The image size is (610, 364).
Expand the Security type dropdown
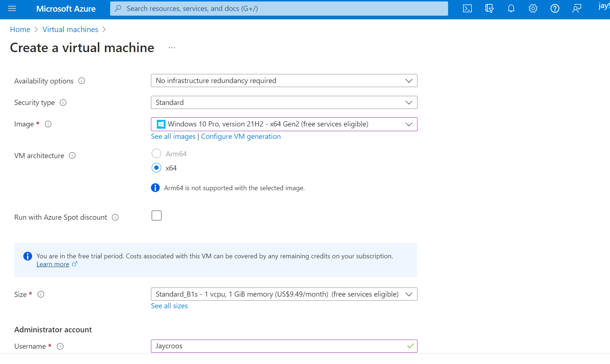click(x=284, y=102)
